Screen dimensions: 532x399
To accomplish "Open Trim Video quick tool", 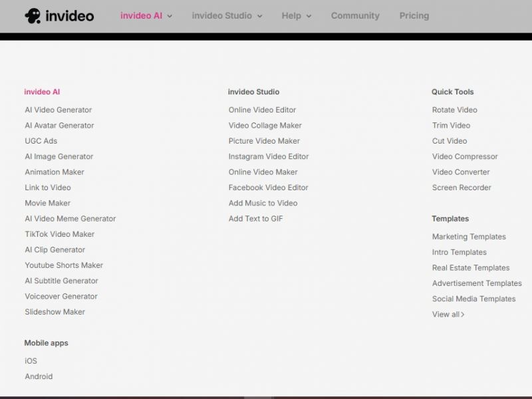I will tap(452, 126).
